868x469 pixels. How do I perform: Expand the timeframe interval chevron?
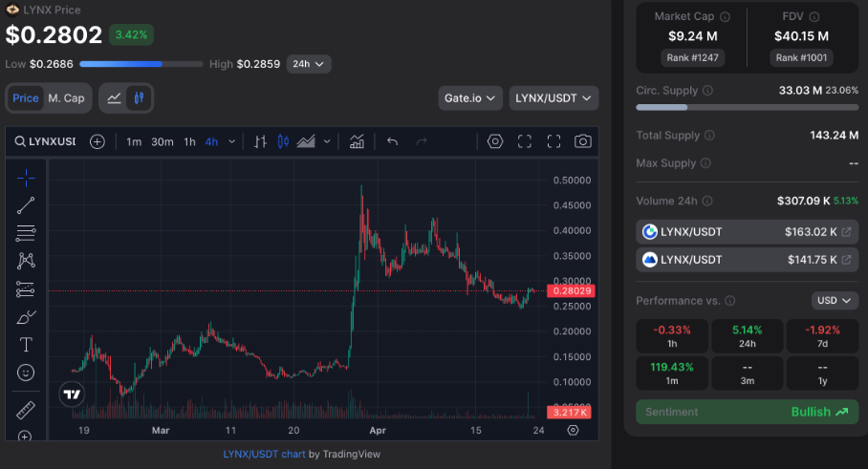232,142
